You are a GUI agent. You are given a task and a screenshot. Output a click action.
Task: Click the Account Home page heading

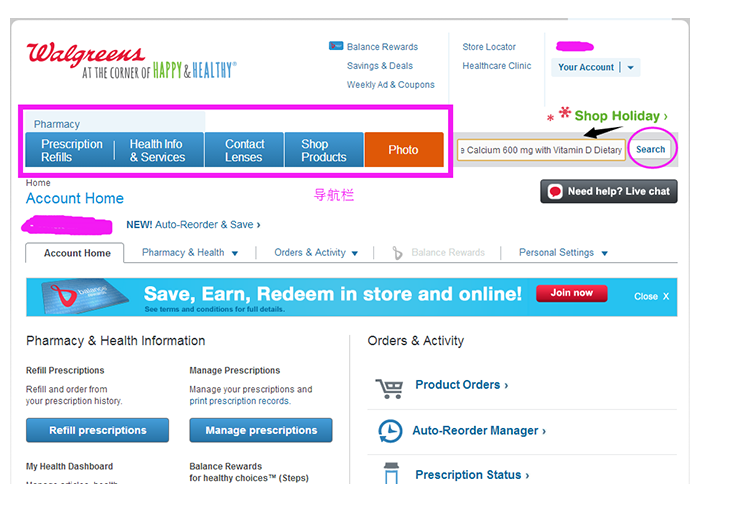coord(75,198)
